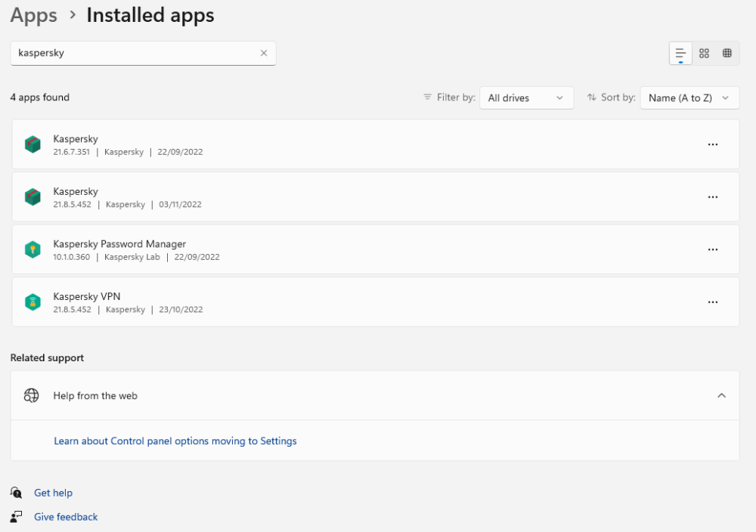Click the headset icon next to Get help

pos(16,492)
